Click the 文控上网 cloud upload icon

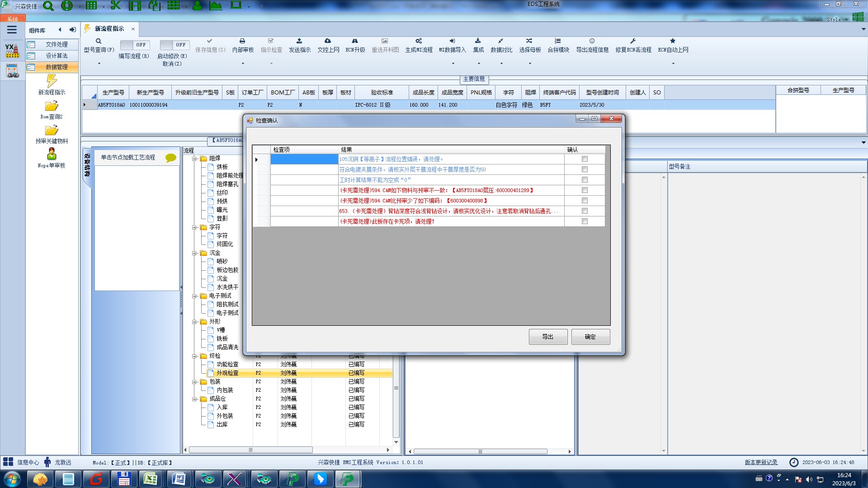(x=328, y=41)
